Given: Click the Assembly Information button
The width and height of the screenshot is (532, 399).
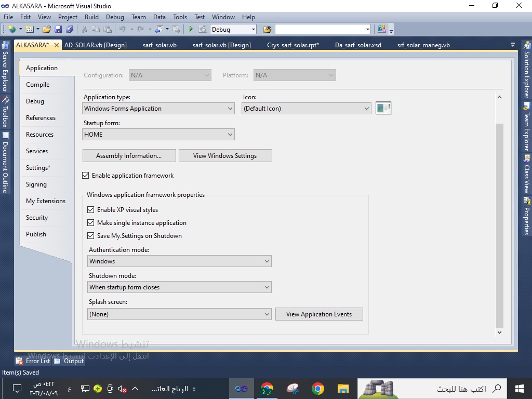Looking at the screenshot, I should (129, 156).
